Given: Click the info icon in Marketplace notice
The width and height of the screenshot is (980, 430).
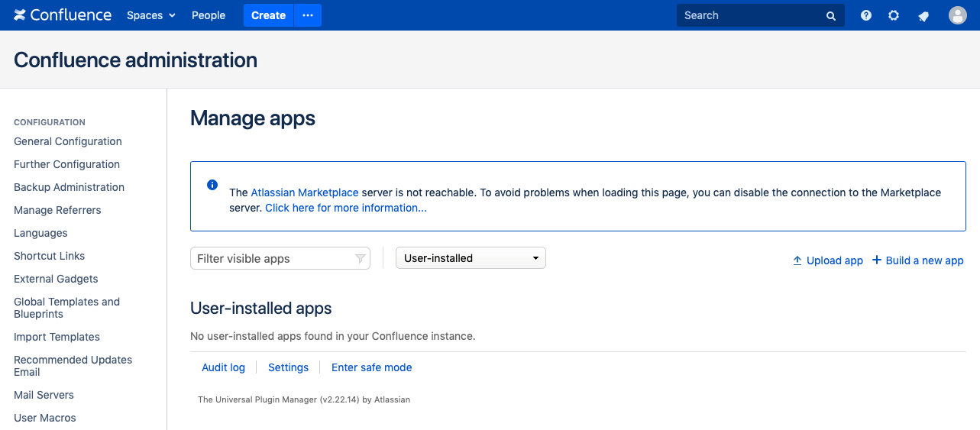Looking at the screenshot, I should tap(212, 185).
